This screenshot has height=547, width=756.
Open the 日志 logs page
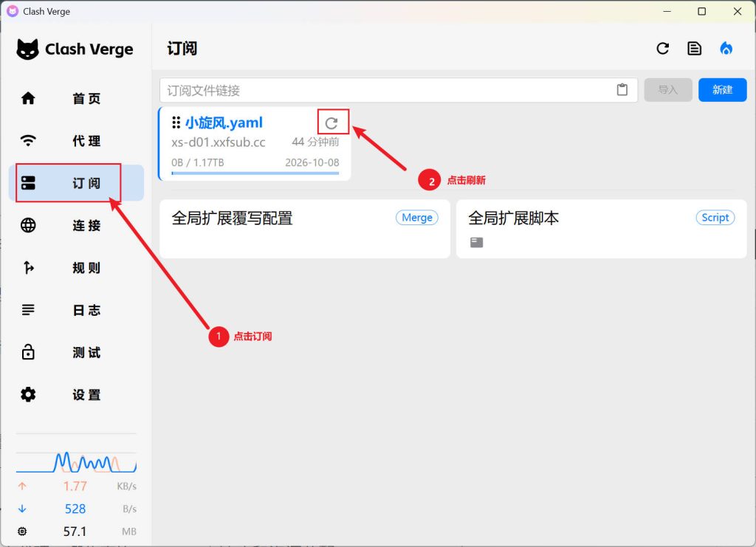click(x=76, y=311)
